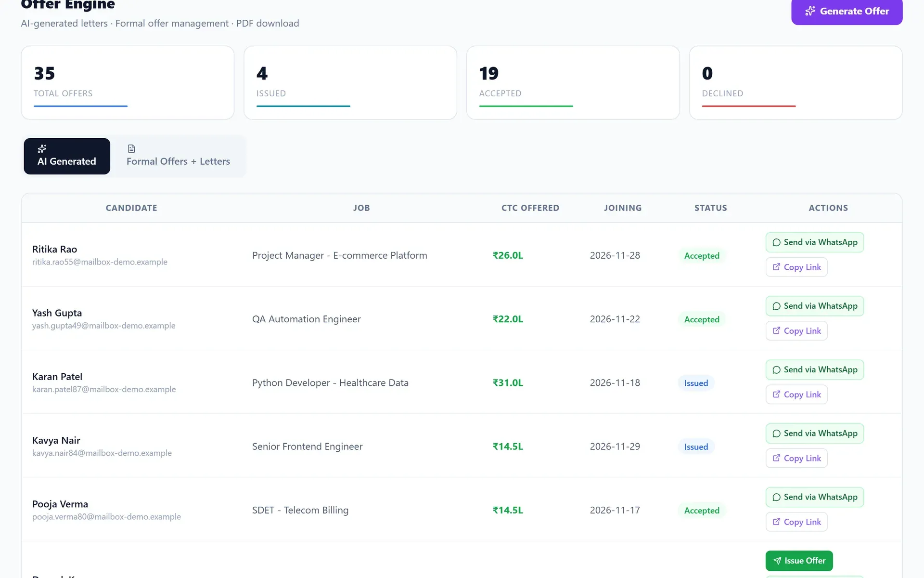The width and height of the screenshot is (924, 578).
Task: Click sparkle icon on AI Generated tab
Action: [42, 148]
